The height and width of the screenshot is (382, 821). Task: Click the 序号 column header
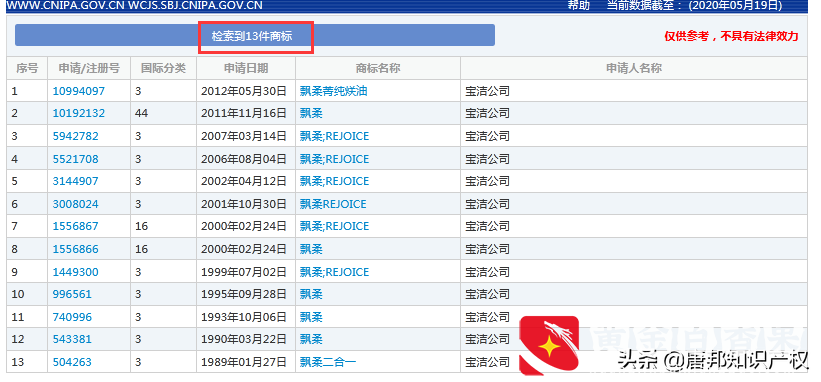pyautogui.click(x=27, y=68)
